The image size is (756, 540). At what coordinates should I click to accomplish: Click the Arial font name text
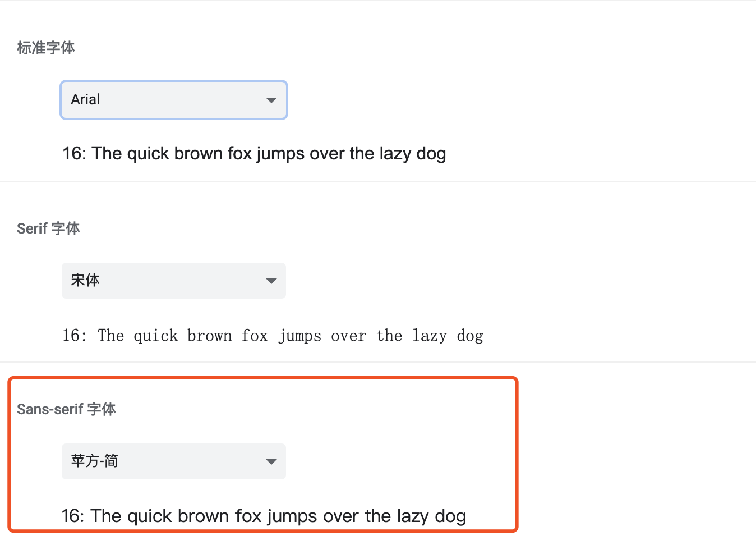click(x=85, y=100)
